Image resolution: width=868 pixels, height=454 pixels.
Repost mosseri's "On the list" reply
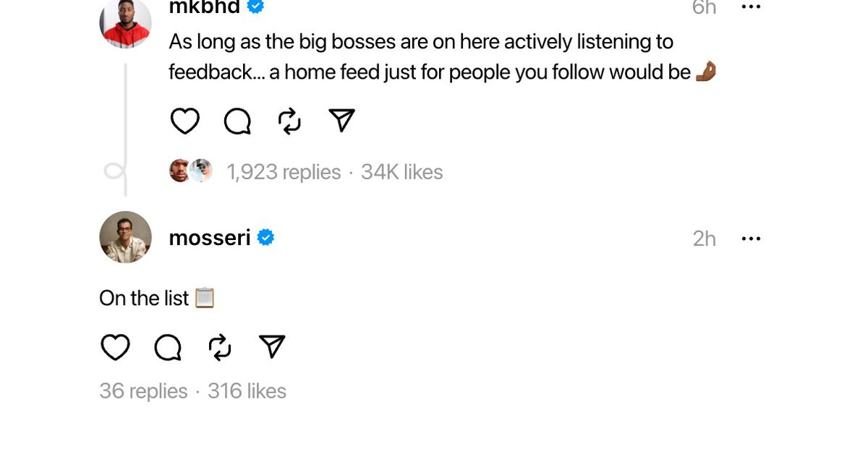click(x=220, y=348)
